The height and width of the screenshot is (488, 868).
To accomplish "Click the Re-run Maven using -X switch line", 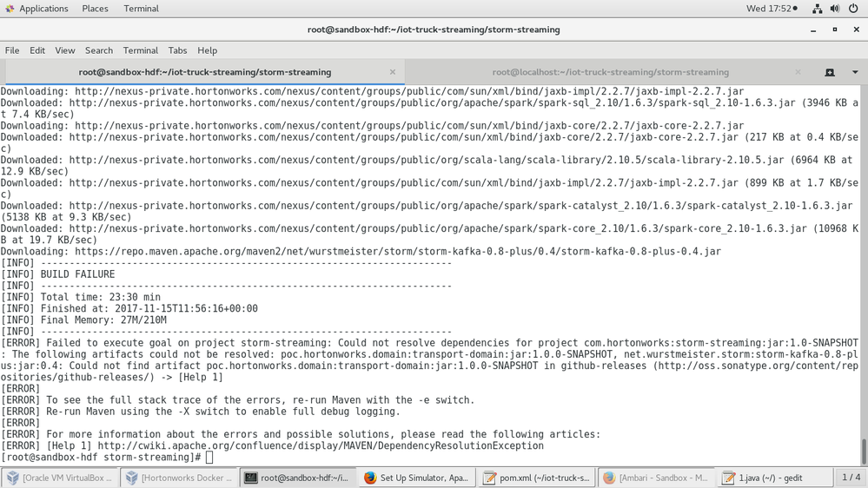I will point(201,412).
